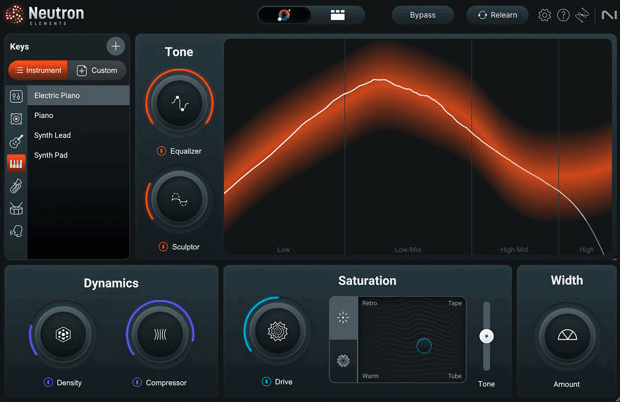Image resolution: width=620 pixels, height=402 pixels.
Task: Choose the Synth Lead preset
Action: pos(53,135)
